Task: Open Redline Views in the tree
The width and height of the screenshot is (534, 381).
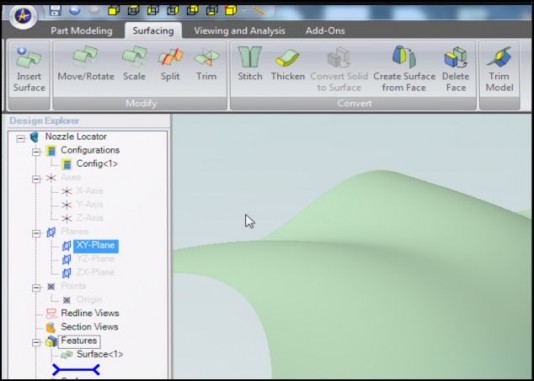Action: [x=90, y=313]
